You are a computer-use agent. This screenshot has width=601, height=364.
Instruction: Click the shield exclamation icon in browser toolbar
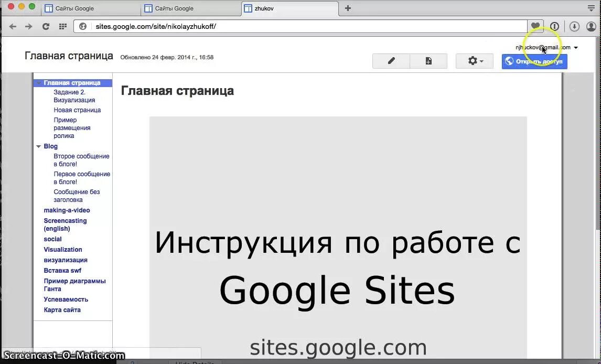click(x=554, y=26)
